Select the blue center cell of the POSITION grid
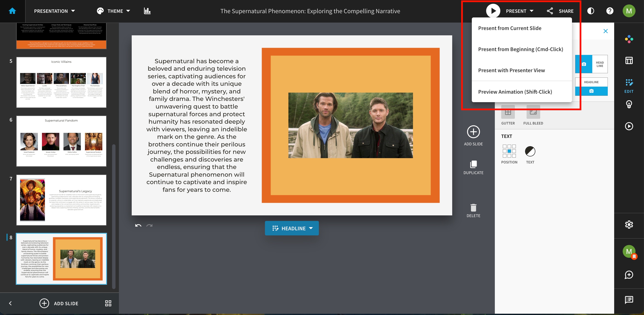 point(509,151)
